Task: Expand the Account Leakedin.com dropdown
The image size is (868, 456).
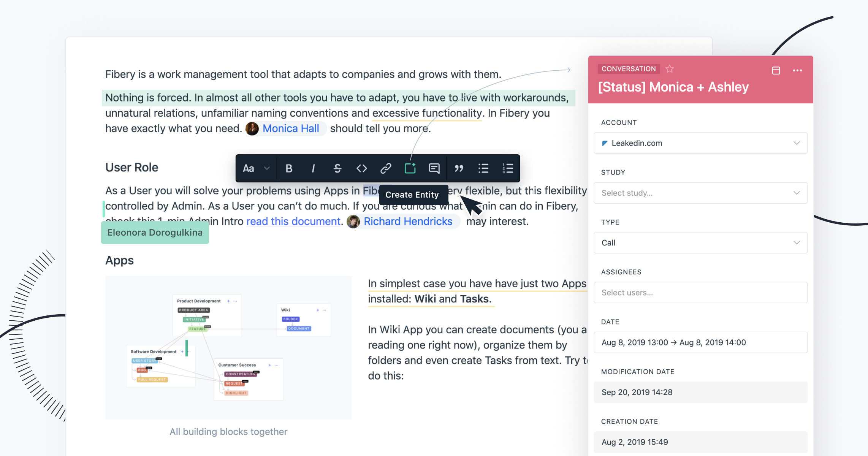Action: [x=700, y=143]
